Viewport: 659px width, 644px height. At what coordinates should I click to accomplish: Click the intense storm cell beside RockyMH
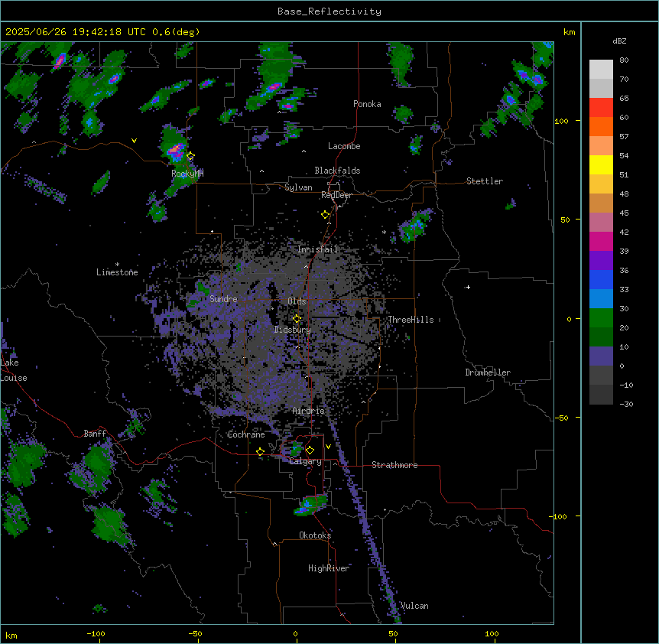pyautogui.click(x=176, y=150)
